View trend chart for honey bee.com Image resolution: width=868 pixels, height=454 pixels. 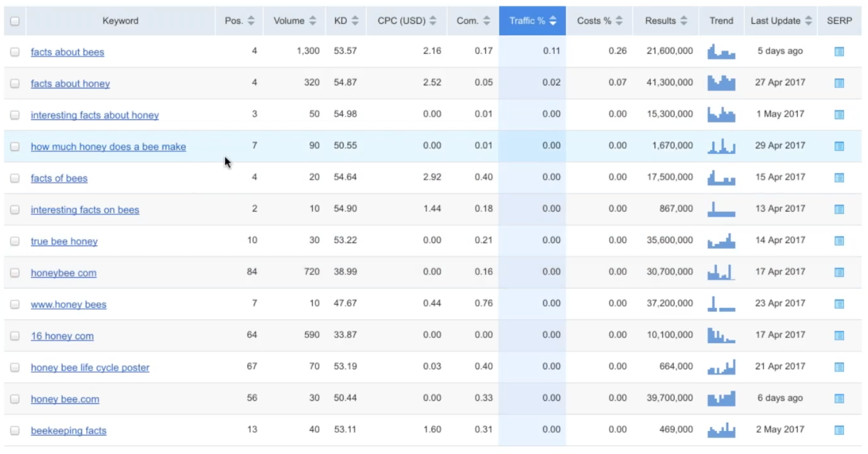tap(721, 399)
